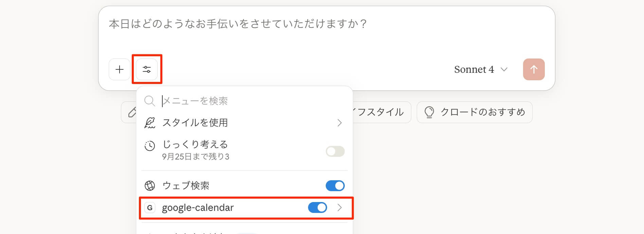The width and height of the screenshot is (644, 234).
Task: Click the スタイルを使用 quill icon
Action: point(150,123)
